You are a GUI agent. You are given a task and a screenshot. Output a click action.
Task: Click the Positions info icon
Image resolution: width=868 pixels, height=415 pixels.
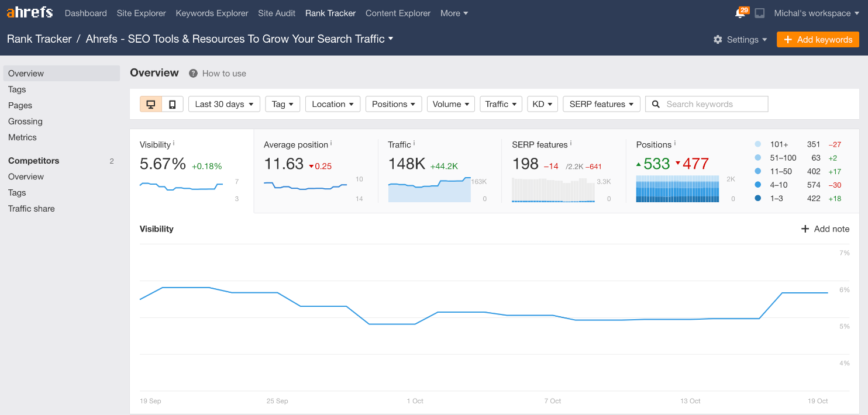pyautogui.click(x=674, y=143)
